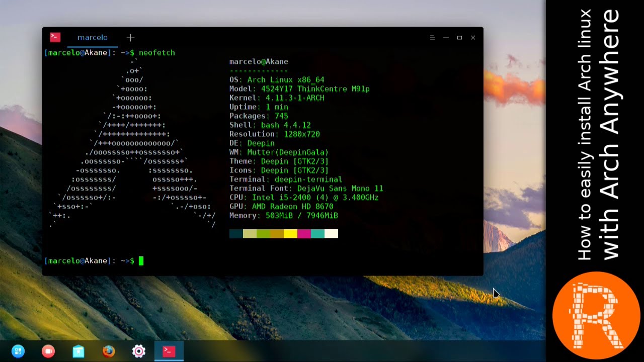644x362 pixels.
Task: Click the typed neofetch command
Action: point(157,52)
